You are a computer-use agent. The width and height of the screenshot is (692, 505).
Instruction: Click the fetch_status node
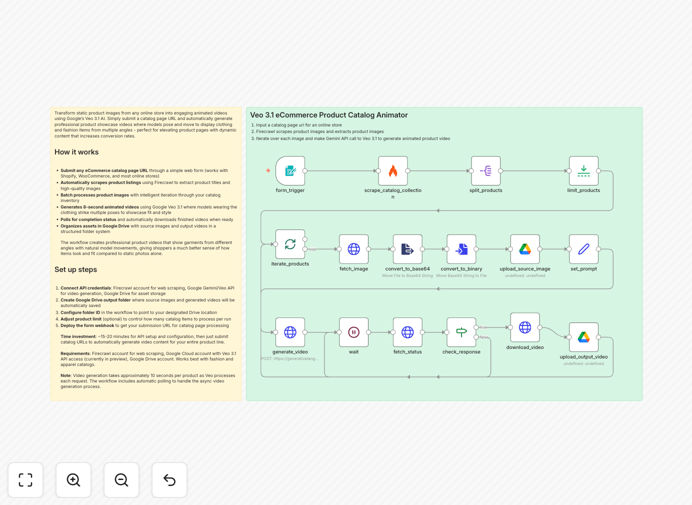pos(408,332)
